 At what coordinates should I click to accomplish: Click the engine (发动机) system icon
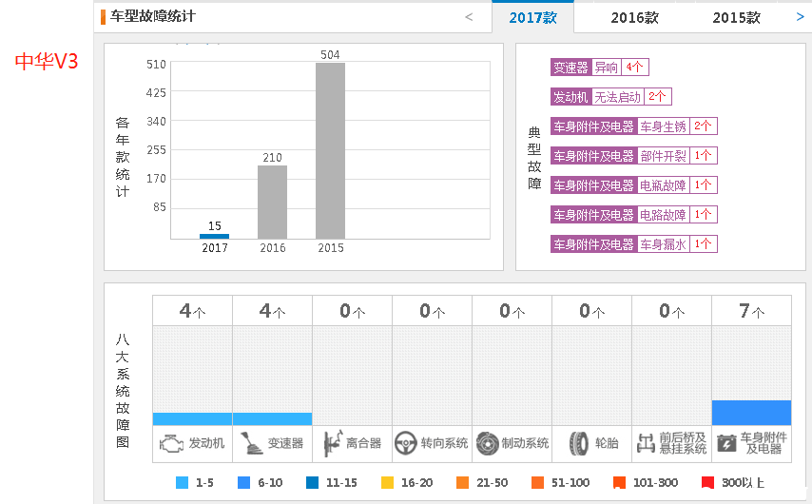tap(172, 443)
